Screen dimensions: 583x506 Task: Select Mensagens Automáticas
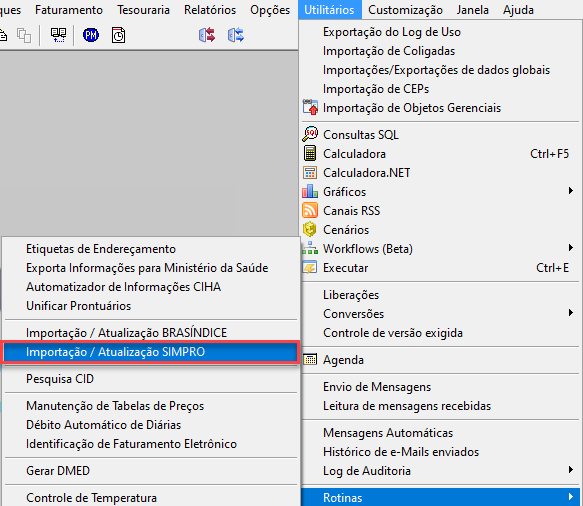click(x=440, y=433)
